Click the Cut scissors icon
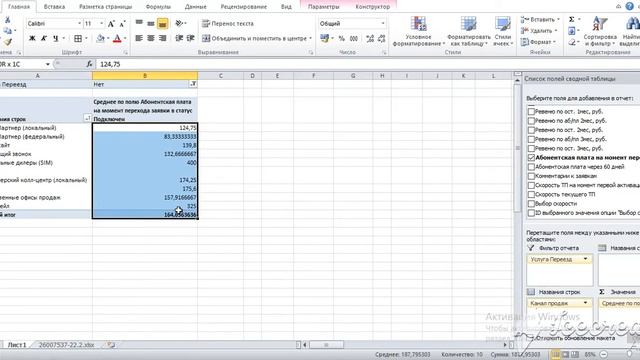The image size is (640, 360). pos(7,20)
